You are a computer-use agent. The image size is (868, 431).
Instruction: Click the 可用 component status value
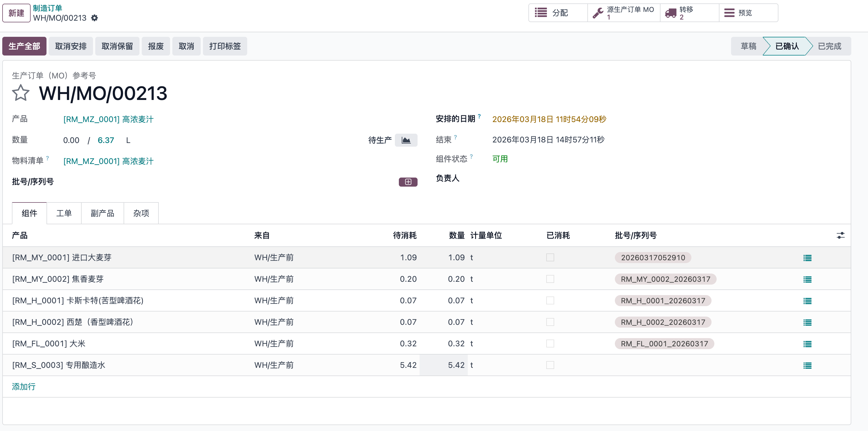(500, 159)
